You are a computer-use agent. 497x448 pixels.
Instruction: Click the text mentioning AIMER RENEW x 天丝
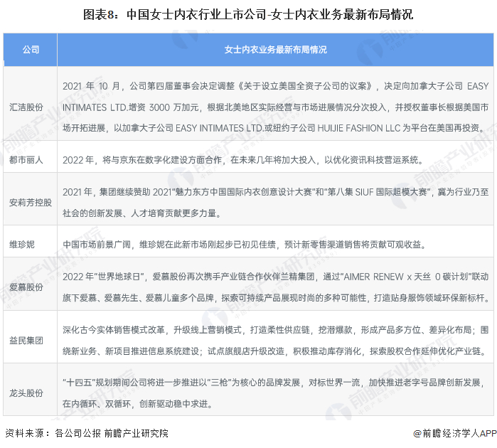coord(275,277)
